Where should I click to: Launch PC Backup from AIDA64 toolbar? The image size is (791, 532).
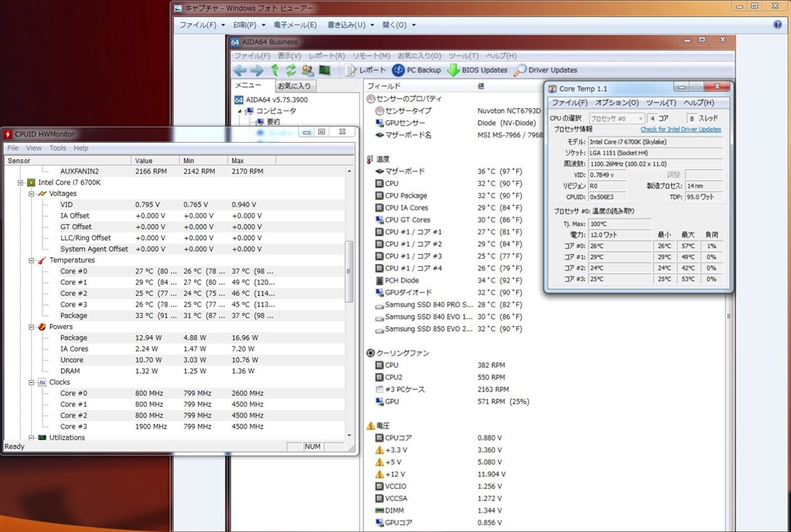[x=416, y=70]
